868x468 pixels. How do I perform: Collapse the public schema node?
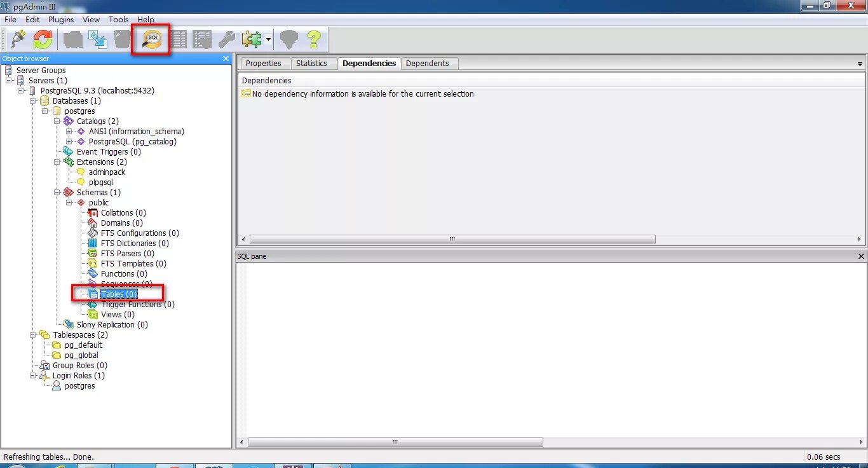pos(69,203)
